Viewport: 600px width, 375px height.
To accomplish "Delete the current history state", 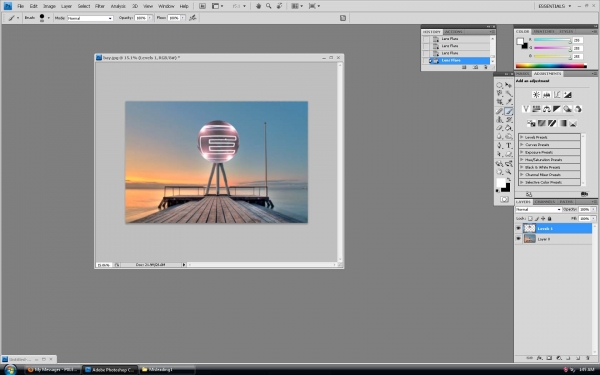I will point(486,67).
